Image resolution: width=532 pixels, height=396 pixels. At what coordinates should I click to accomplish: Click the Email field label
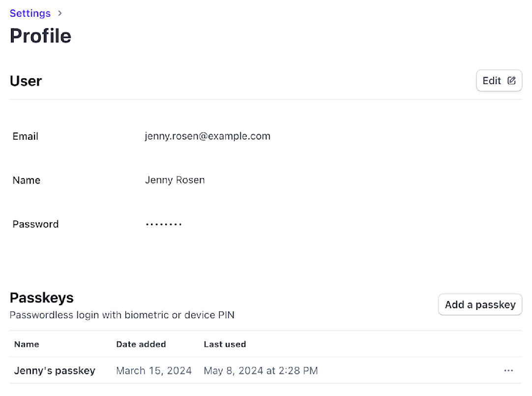click(x=26, y=136)
